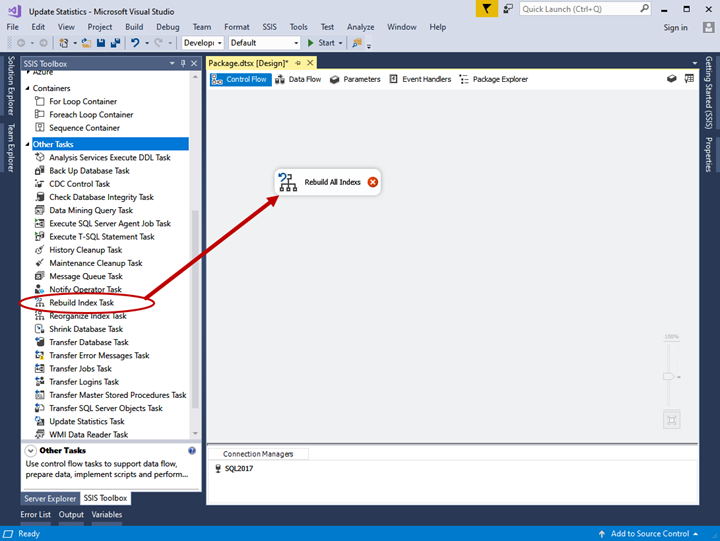Click the Undo toolbar icon
Screen dimensions: 720x541
tap(135, 43)
